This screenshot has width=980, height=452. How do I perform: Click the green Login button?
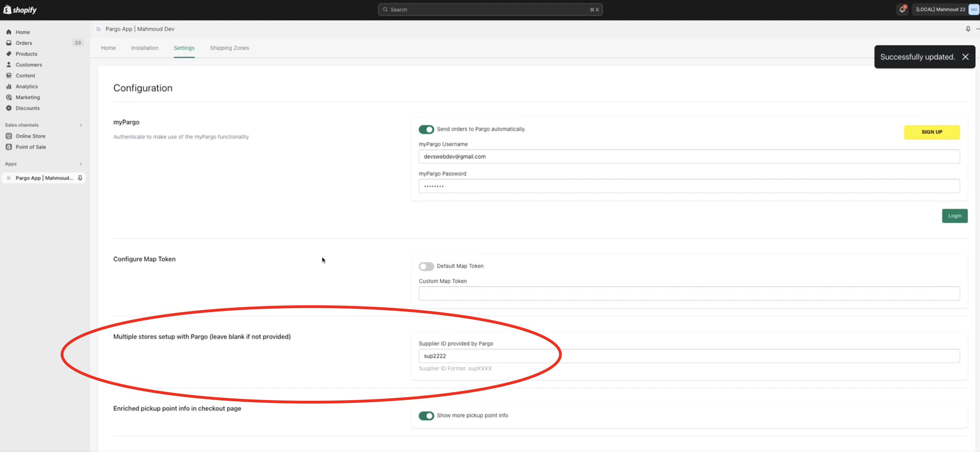(x=954, y=216)
